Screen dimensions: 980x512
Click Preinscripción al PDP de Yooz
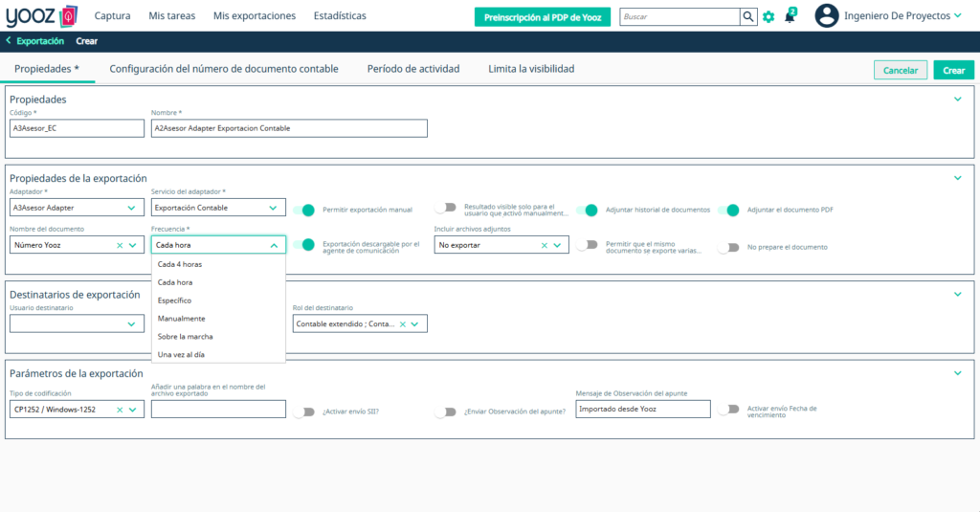(543, 17)
